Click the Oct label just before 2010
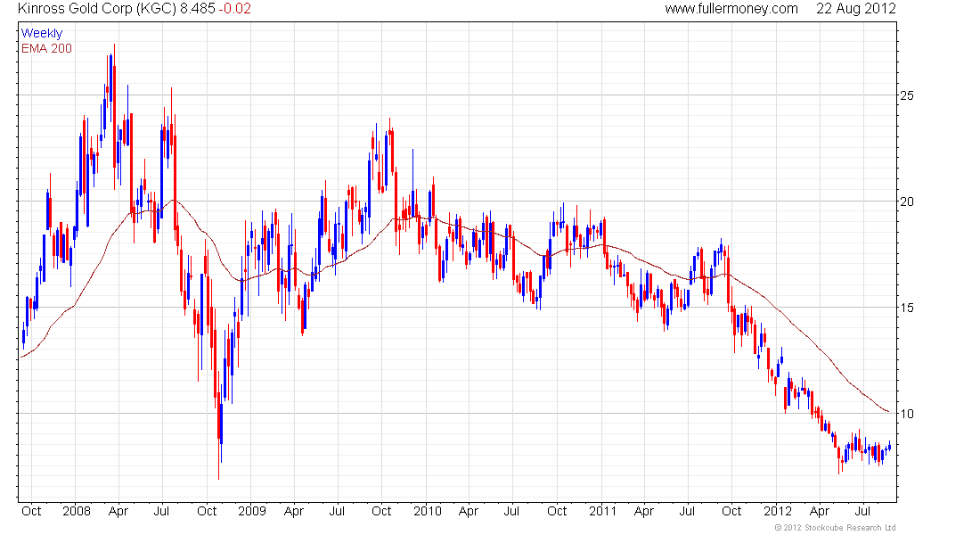The height and width of the screenshot is (535, 980). point(381,511)
